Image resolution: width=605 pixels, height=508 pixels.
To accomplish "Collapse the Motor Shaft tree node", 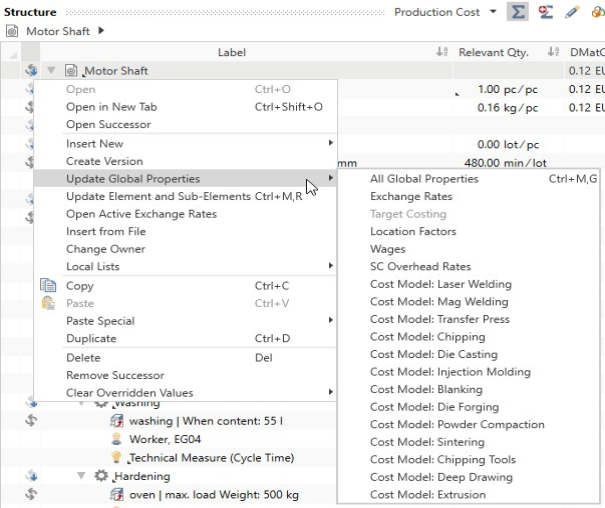I will (x=51, y=71).
